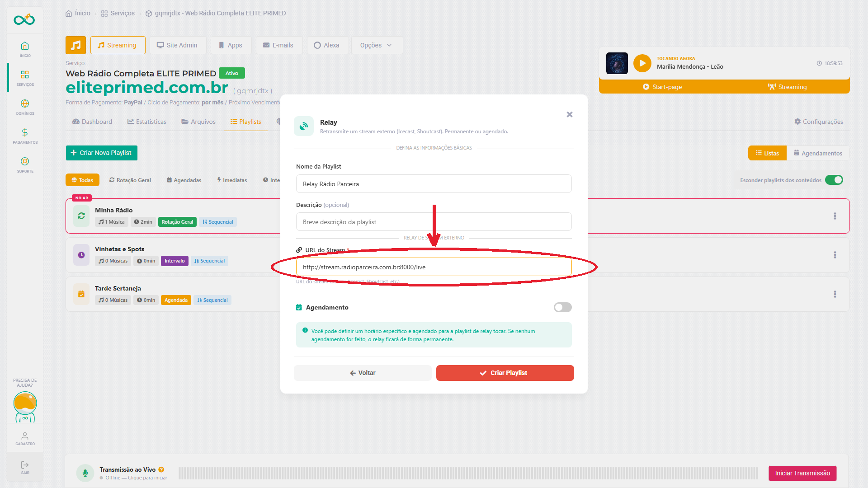Image resolution: width=868 pixels, height=488 pixels.
Task: Click Start-page link in player
Action: coord(662,87)
